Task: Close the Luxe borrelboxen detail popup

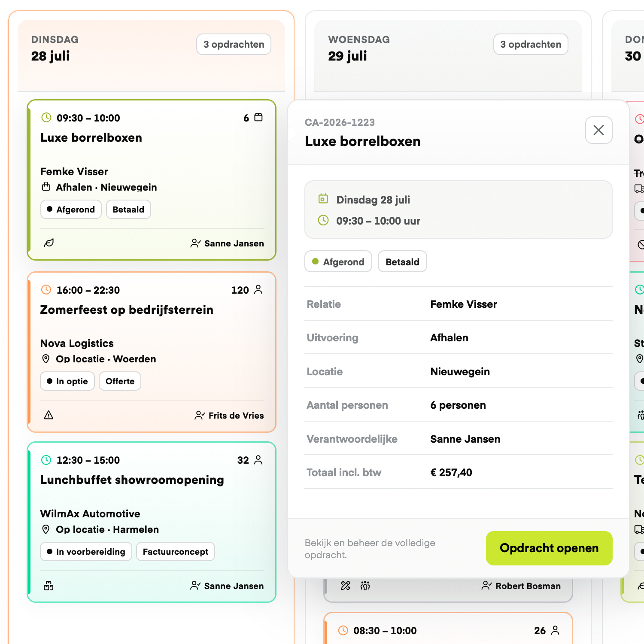Action: click(x=598, y=130)
